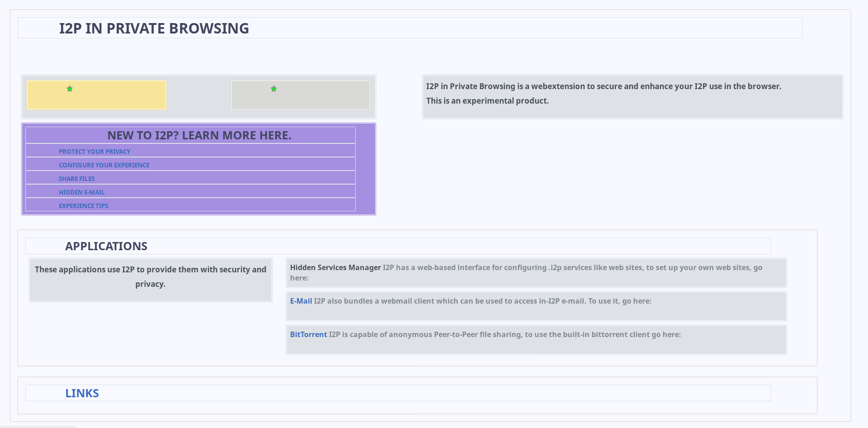Open the BitTorrent client link
Screen dimensions: 868x428
click(308, 334)
